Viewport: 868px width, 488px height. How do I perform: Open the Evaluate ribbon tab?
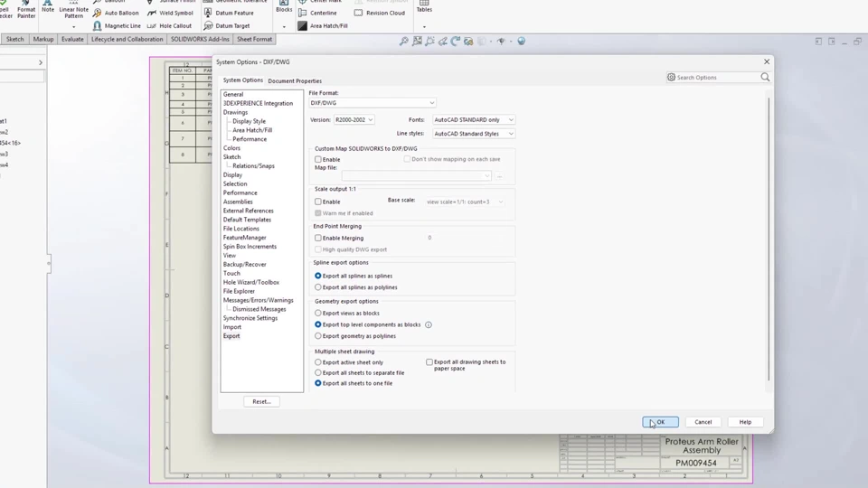pyautogui.click(x=72, y=39)
